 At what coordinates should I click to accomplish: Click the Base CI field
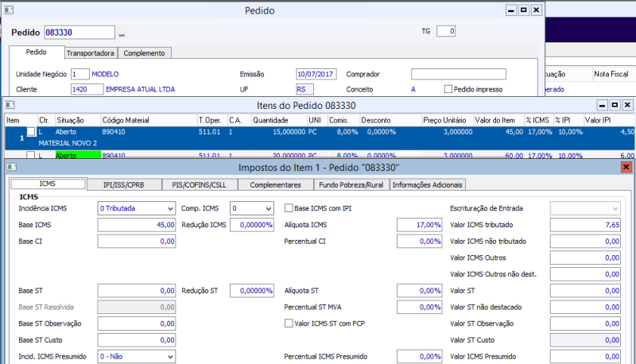(137, 241)
